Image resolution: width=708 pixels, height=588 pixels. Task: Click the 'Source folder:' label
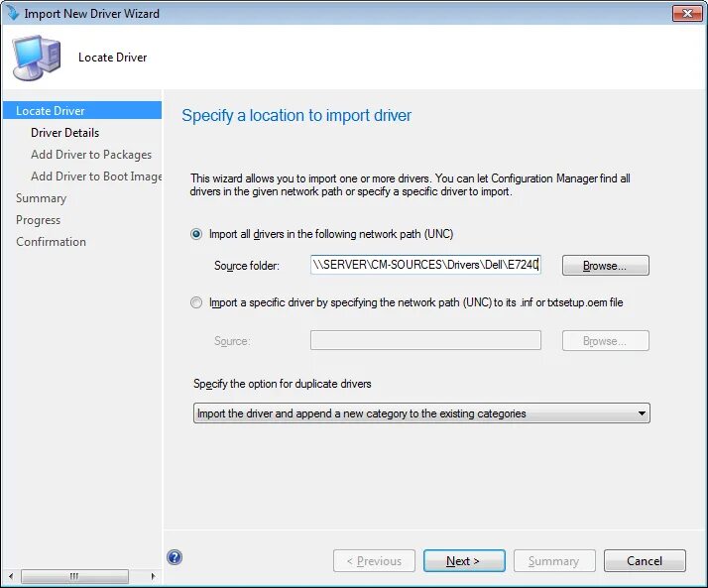coord(247,266)
